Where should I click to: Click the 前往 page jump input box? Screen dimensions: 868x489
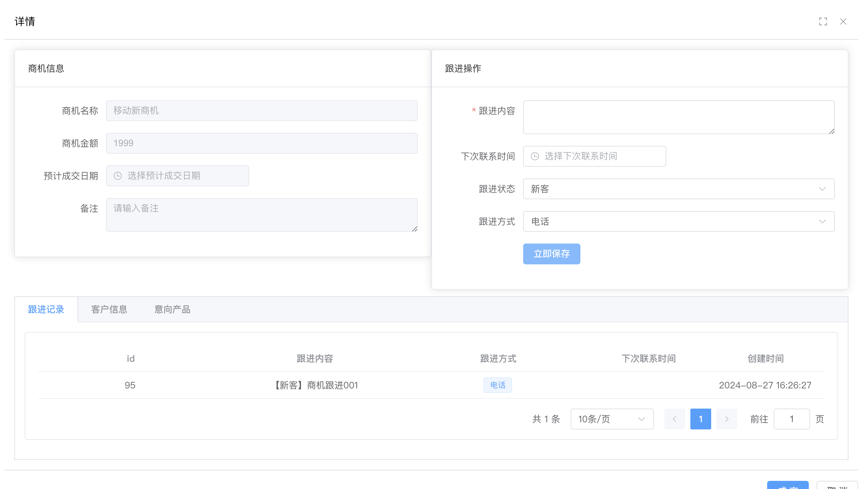(792, 419)
